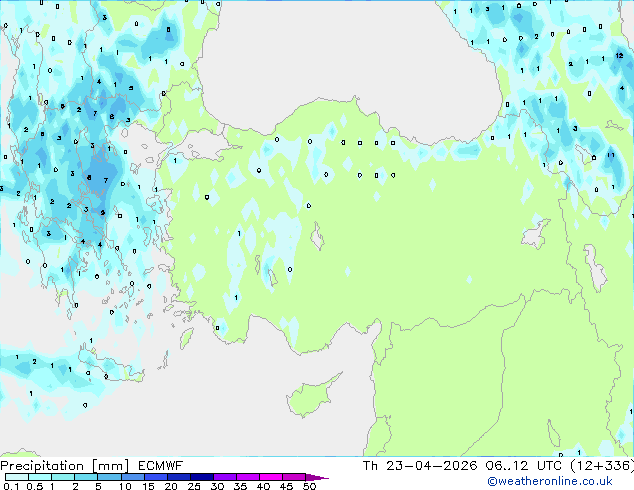Click the '0.1' legend scale label
Viewport: 634px width, 490px height.
pyautogui.click(x=11, y=486)
